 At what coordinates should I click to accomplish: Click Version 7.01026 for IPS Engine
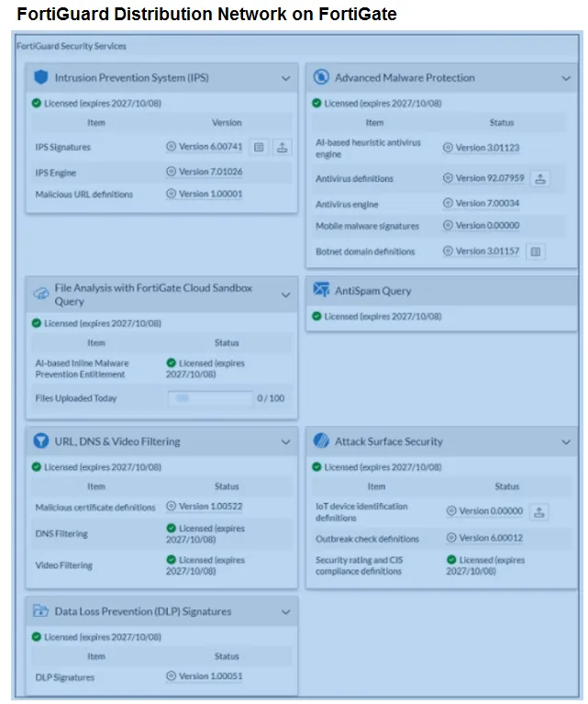pyautogui.click(x=210, y=172)
